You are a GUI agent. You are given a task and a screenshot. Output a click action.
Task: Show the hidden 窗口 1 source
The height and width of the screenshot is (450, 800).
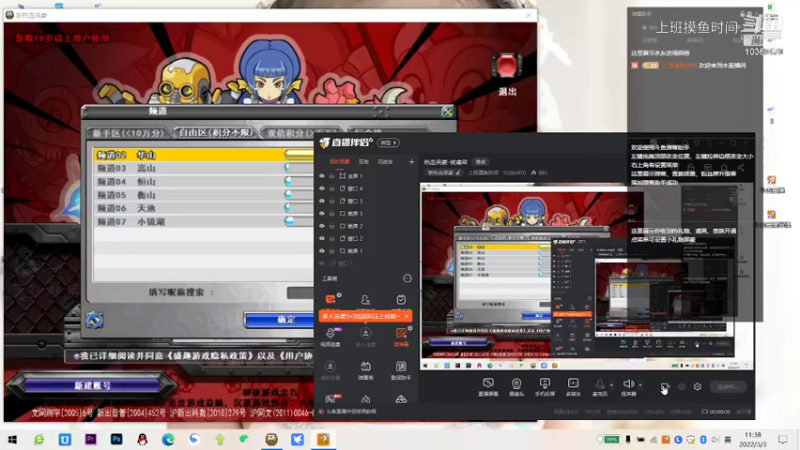tap(321, 263)
